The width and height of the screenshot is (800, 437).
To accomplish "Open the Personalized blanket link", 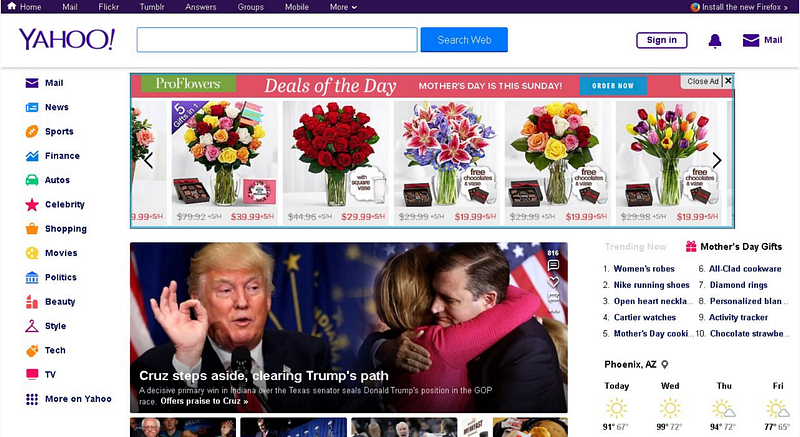I will pos(748,301).
